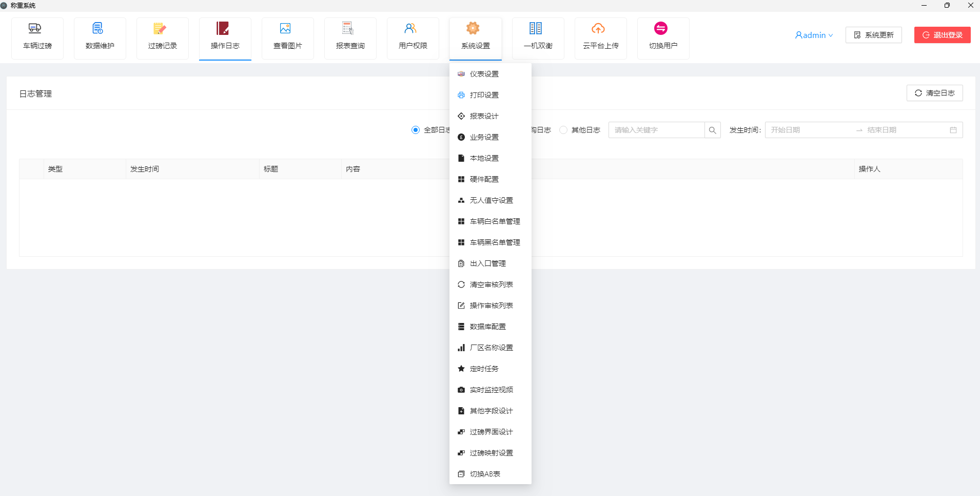Choose 打印设置 from the settings menu
Image resolution: width=980 pixels, height=496 pixels.
pyautogui.click(x=484, y=95)
